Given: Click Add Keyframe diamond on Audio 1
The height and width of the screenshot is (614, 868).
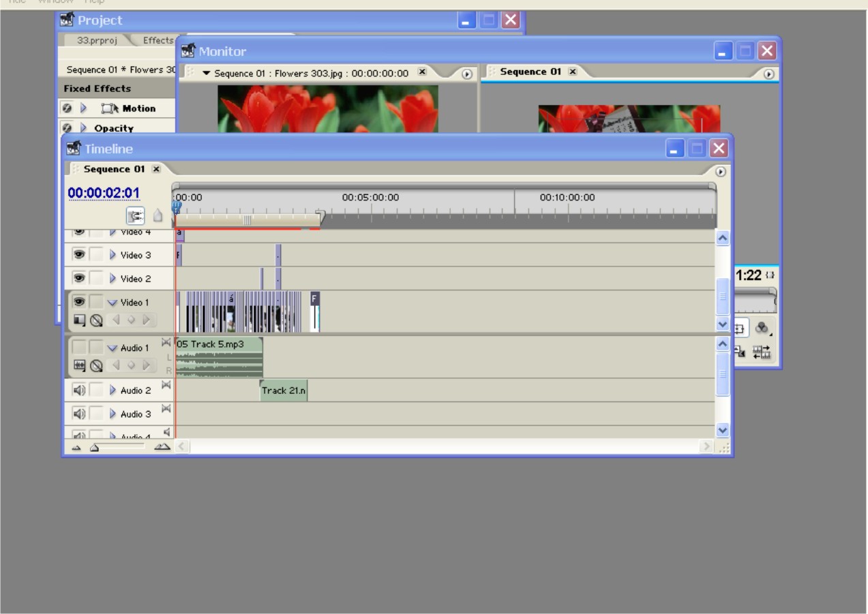Looking at the screenshot, I should (132, 366).
